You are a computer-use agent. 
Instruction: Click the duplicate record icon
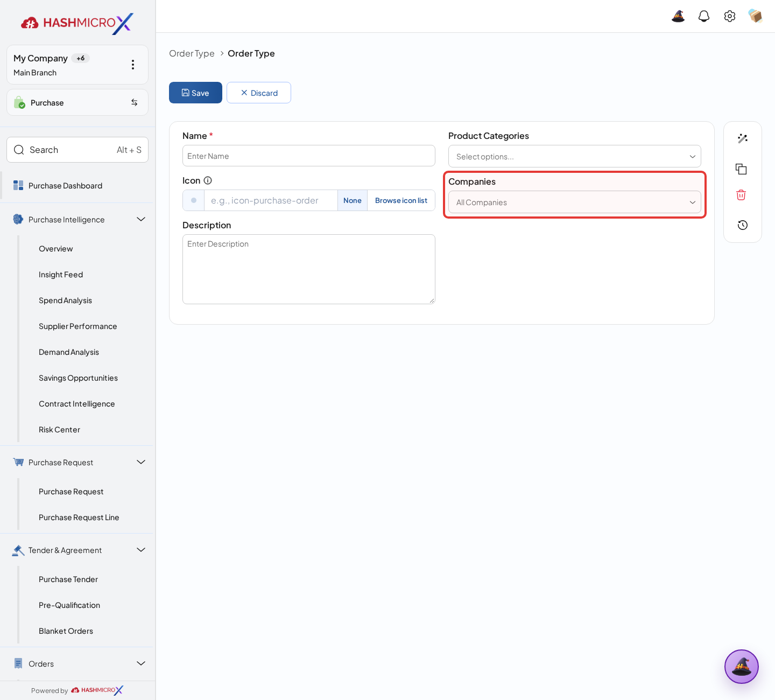(x=741, y=169)
